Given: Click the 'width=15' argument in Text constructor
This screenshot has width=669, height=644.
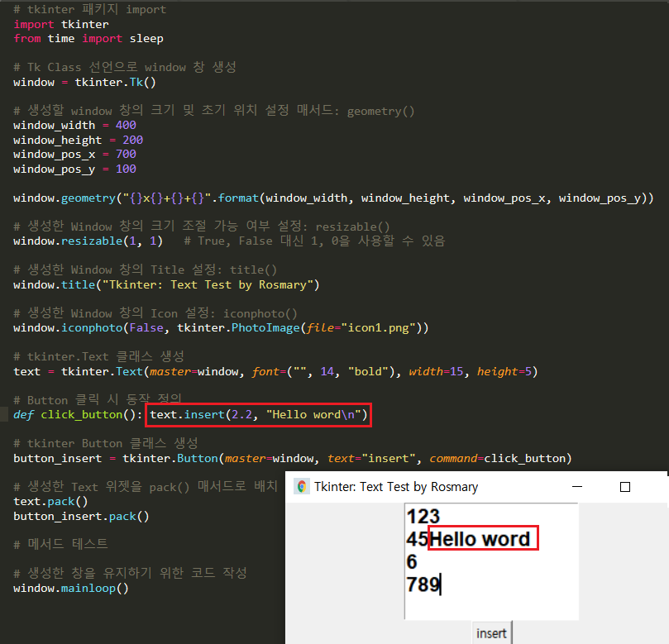Looking at the screenshot, I should tap(436, 371).
